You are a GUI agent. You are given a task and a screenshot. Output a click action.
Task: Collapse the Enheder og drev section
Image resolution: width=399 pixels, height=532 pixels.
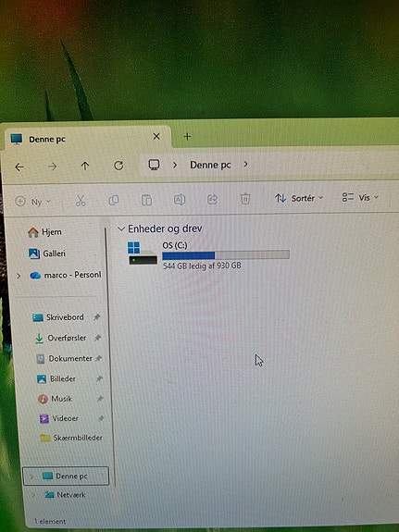(120, 229)
